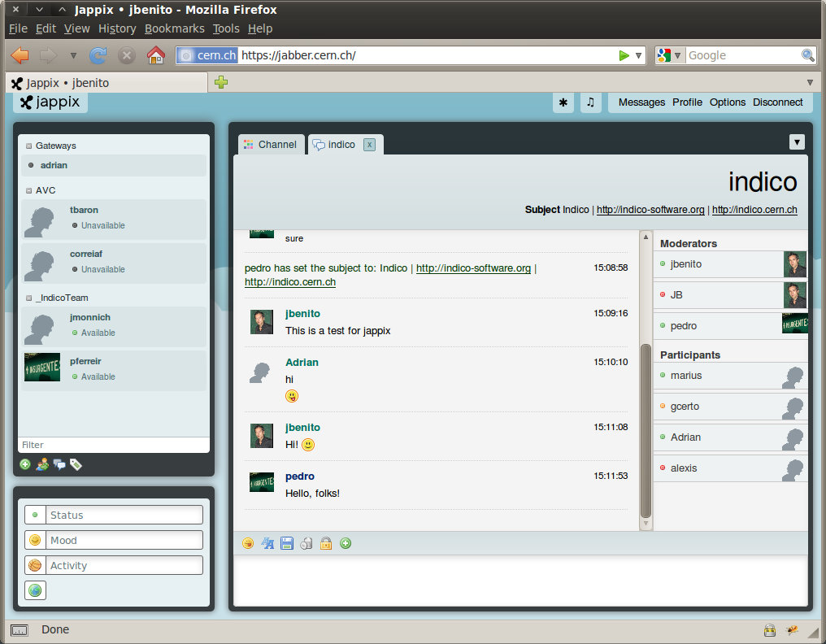Image resolution: width=826 pixels, height=644 pixels.
Task: Click chat scrollbar up arrow
Action: coord(646,237)
